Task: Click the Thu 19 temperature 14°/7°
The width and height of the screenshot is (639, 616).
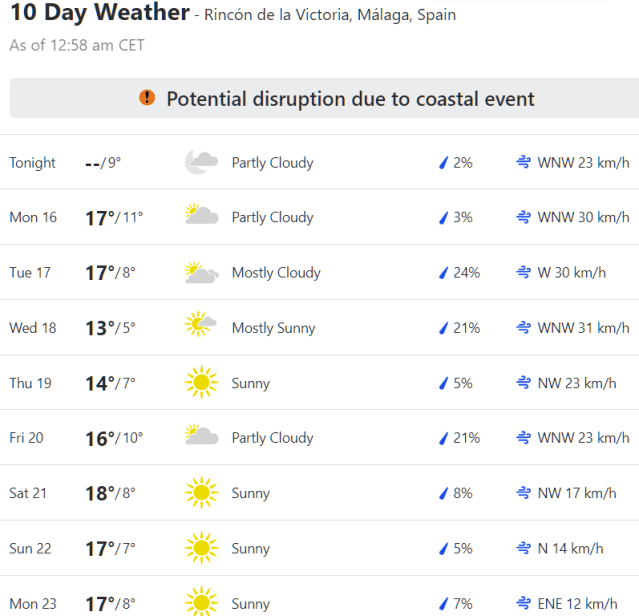Action: point(111,382)
